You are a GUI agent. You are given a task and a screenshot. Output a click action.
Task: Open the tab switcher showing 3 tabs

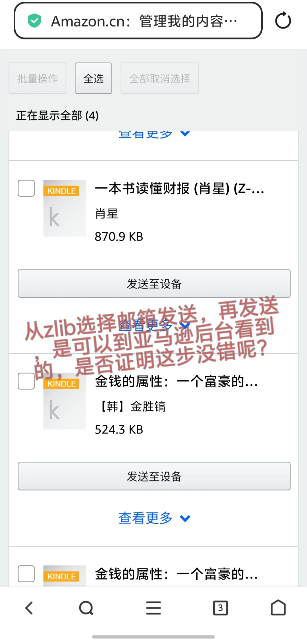221,608
